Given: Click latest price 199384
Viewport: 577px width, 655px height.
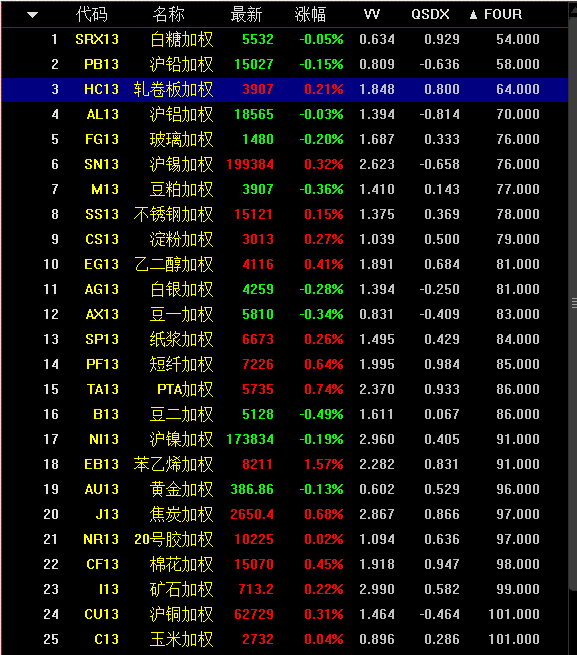Looking at the screenshot, I should click(250, 164).
